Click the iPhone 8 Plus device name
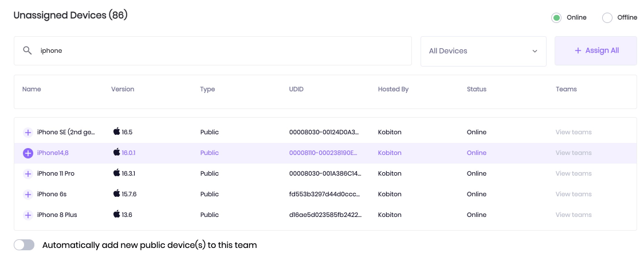 pos(57,215)
